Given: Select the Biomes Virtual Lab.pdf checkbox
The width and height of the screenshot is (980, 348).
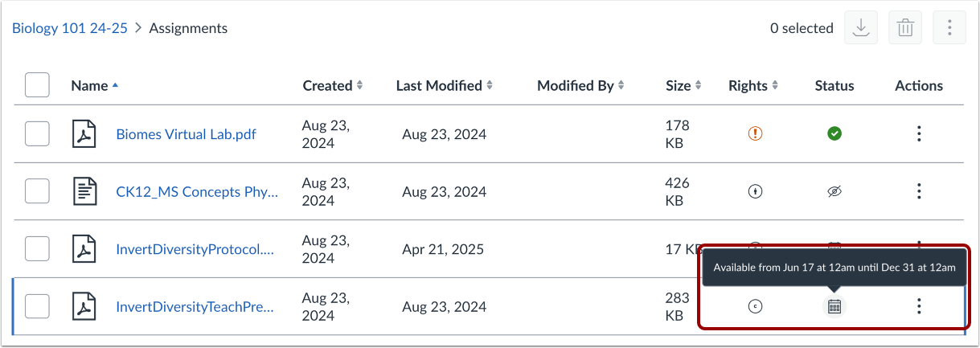Looking at the screenshot, I should pyautogui.click(x=37, y=134).
